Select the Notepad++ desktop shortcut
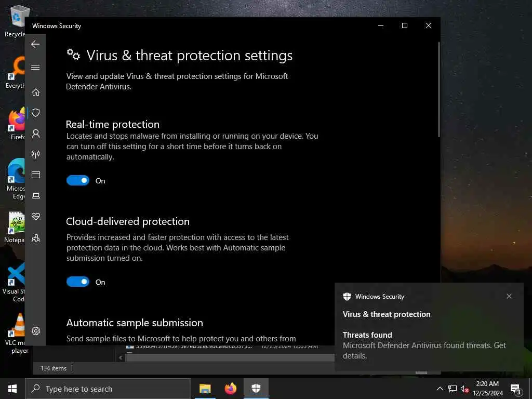Viewport: 532px width, 399px height. coord(15,228)
